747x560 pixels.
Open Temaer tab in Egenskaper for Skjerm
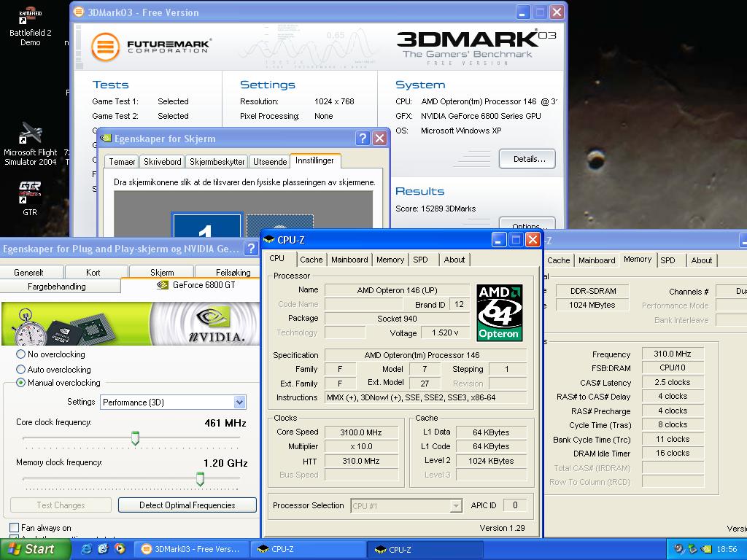coord(122,162)
